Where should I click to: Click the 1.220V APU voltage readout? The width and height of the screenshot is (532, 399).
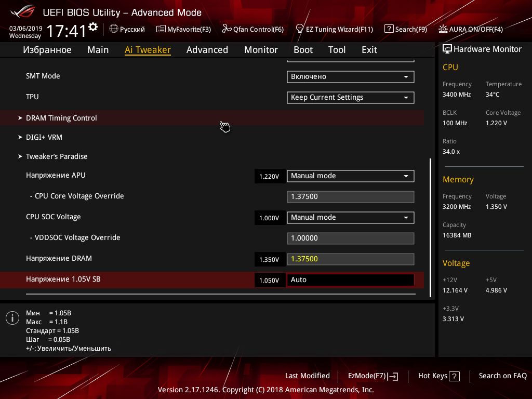click(270, 177)
